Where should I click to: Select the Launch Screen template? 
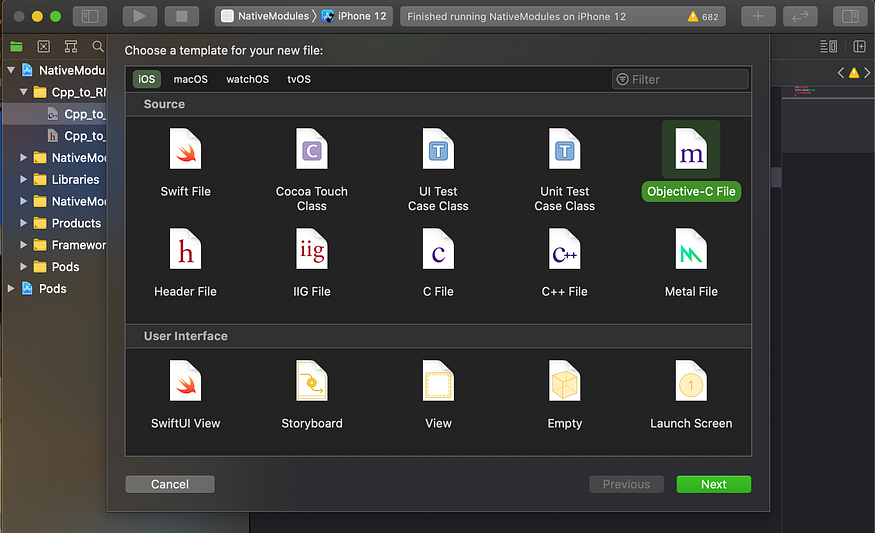pyautogui.click(x=691, y=394)
